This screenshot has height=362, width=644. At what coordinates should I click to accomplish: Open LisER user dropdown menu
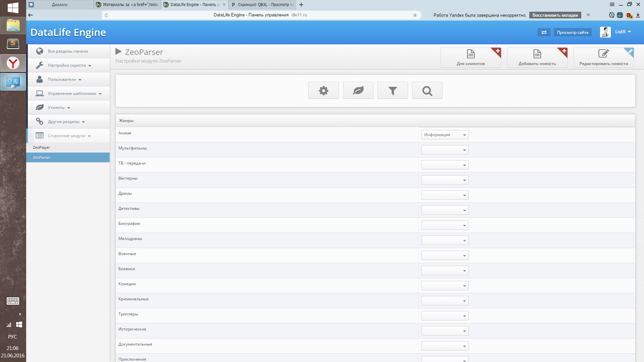[623, 32]
